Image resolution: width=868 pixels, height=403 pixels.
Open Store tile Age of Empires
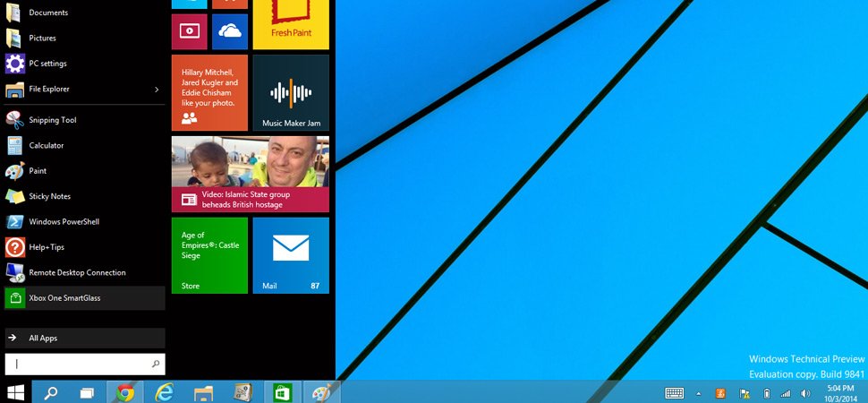click(x=209, y=255)
